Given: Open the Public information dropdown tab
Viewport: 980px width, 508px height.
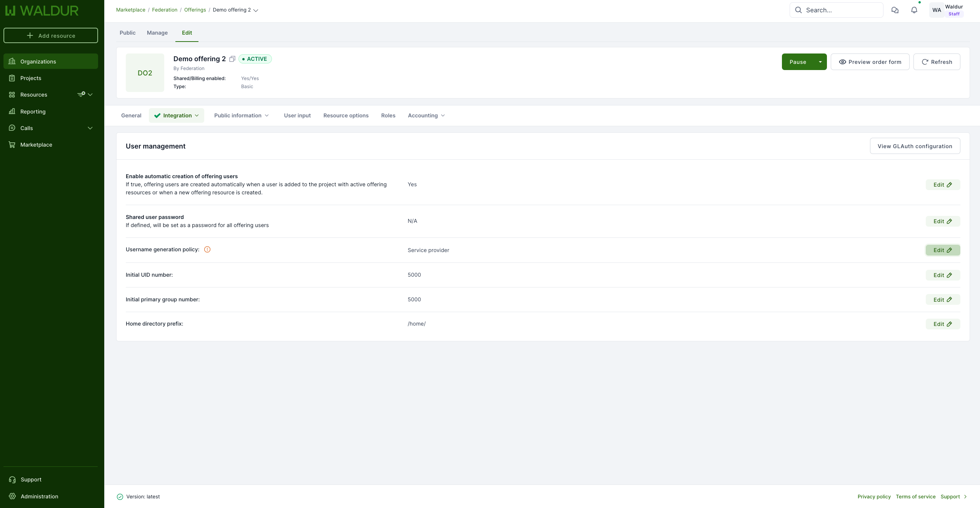Looking at the screenshot, I should (241, 115).
